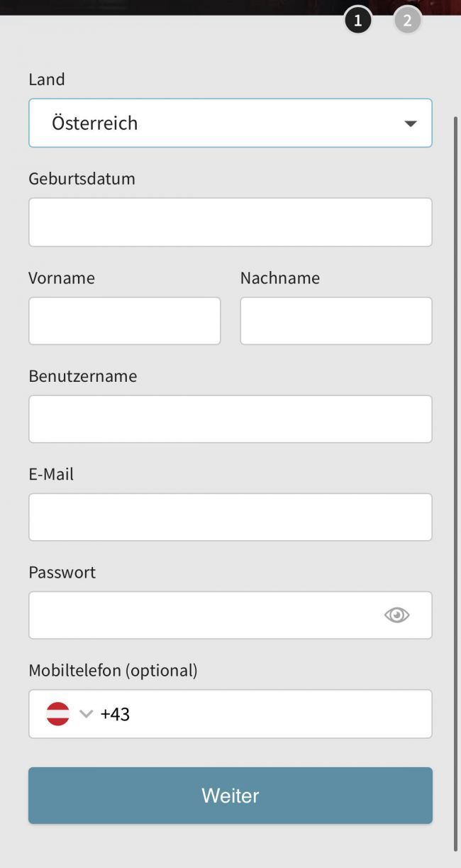The width and height of the screenshot is (461, 868).
Task: Click the Passwort label text
Action: 62,572
